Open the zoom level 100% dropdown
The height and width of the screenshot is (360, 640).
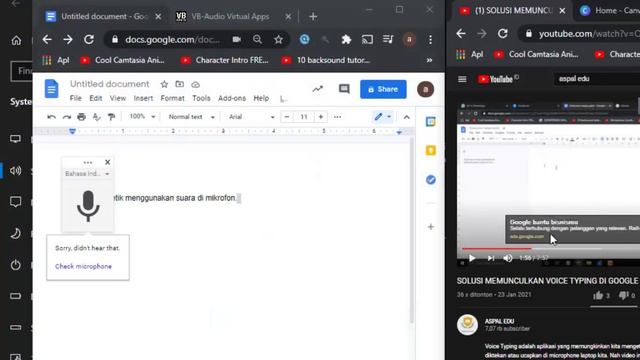142,117
